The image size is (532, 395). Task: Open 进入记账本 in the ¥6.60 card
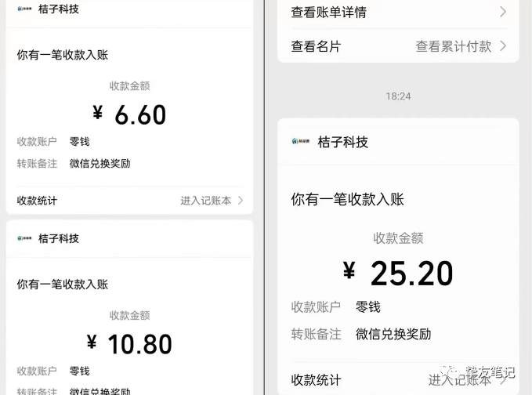205,201
